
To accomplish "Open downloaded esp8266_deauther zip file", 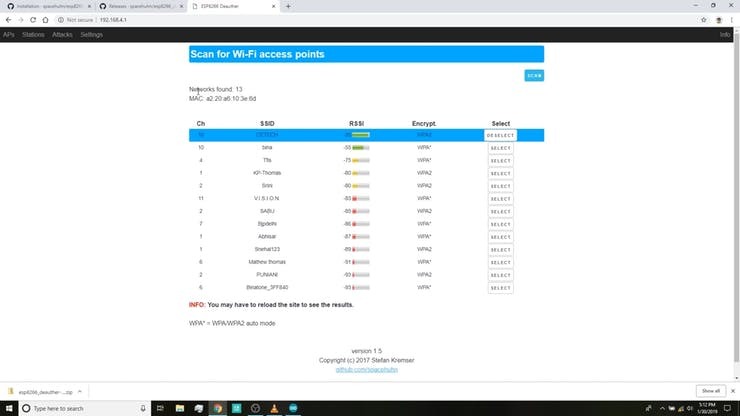I will [41, 392].
